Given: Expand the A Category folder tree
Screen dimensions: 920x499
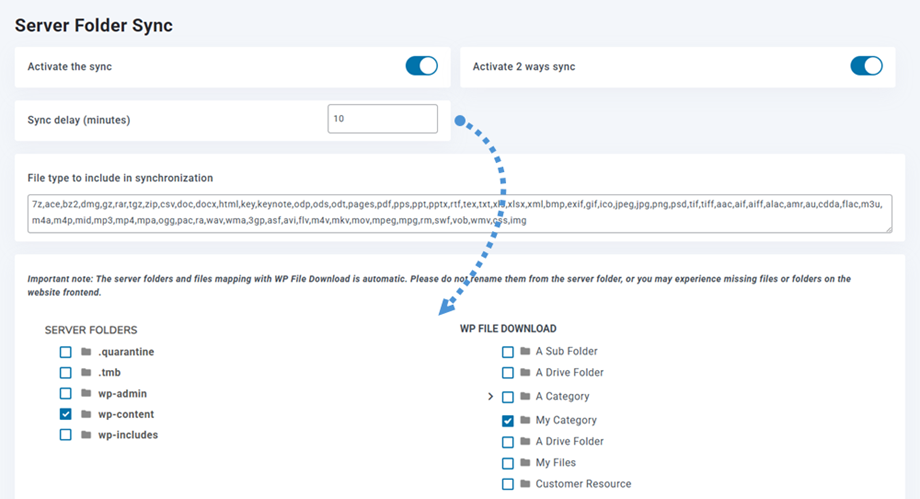Looking at the screenshot, I should coord(490,397).
